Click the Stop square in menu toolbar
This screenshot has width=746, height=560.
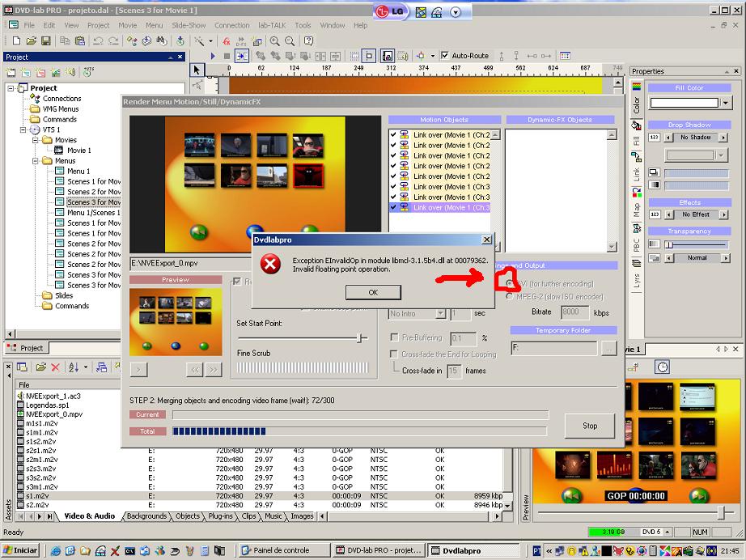(227, 56)
